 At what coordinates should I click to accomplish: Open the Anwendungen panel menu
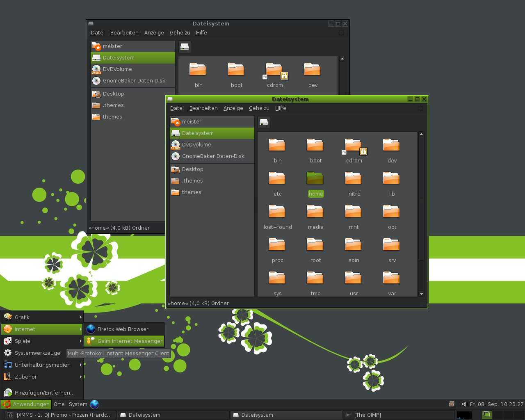click(x=26, y=404)
